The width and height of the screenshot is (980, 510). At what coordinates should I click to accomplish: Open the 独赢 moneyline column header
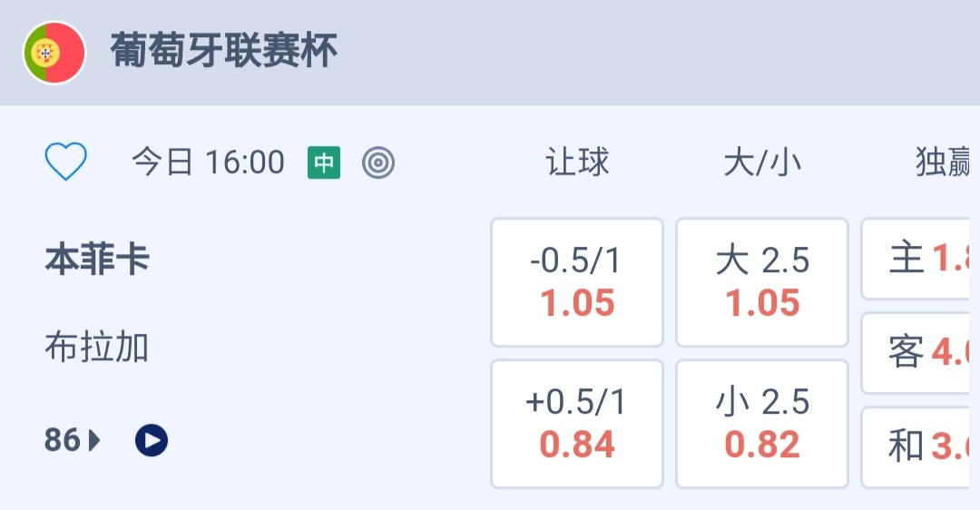coord(946,162)
